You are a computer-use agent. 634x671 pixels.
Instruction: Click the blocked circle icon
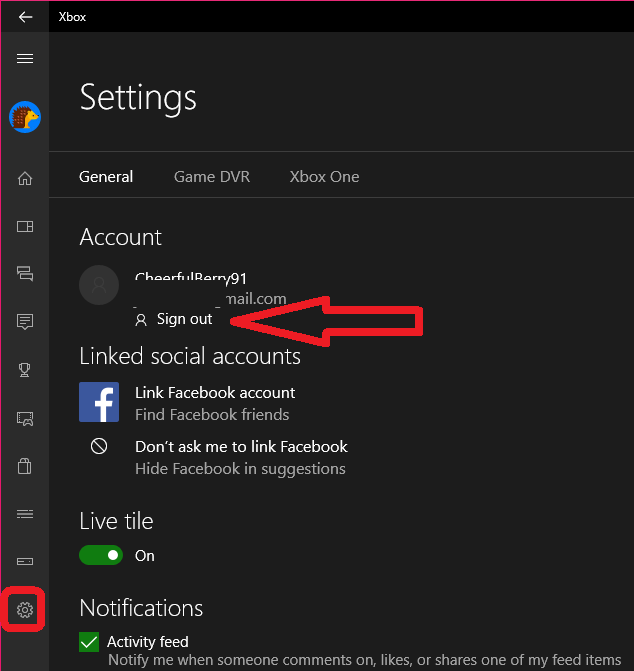[x=99, y=446]
